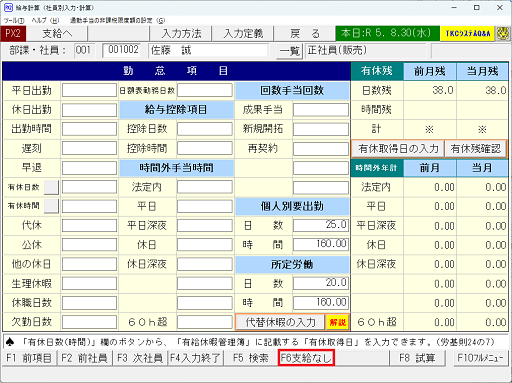Focus the 日額表勤務日数 input field
This screenshot has height=383, width=512.
tap(205, 91)
